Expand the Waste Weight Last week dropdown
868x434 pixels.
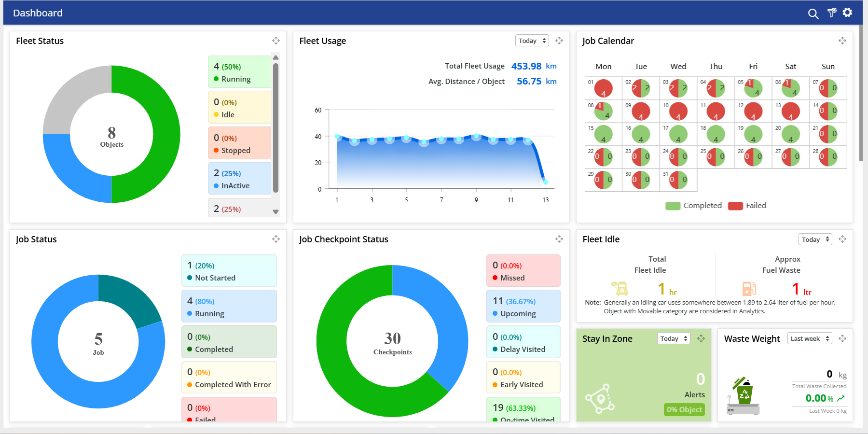click(810, 338)
